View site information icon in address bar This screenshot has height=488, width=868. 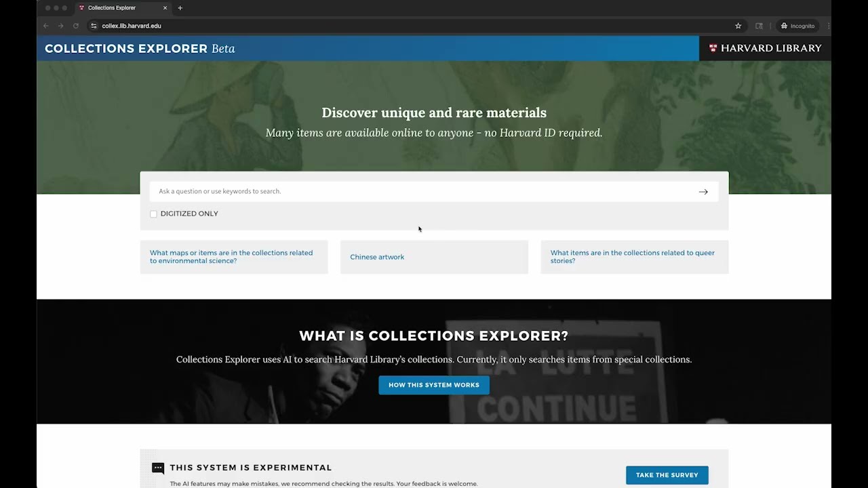point(94,26)
